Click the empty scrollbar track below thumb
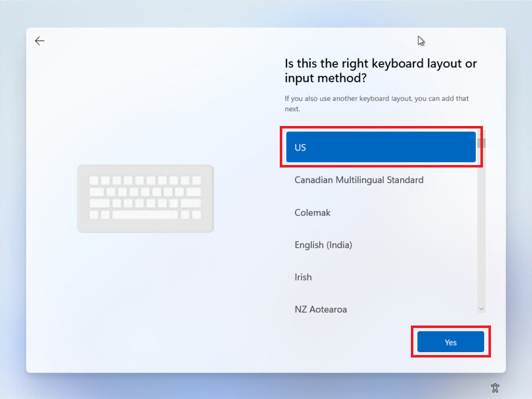This screenshot has height=399, width=532. pos(481,225)
